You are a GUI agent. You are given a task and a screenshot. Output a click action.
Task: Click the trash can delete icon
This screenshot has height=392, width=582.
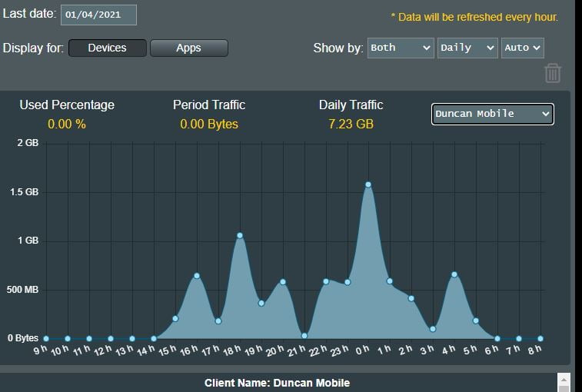[552, 73]
